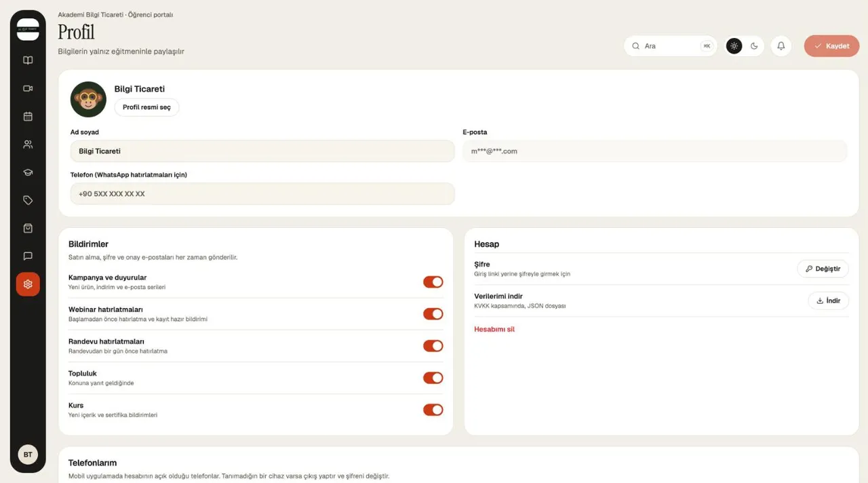Image resolution: width=868 pixels, height=483 pixels.
Task: Switch to dark theme moon icon
Action: [x=754, y=46]
